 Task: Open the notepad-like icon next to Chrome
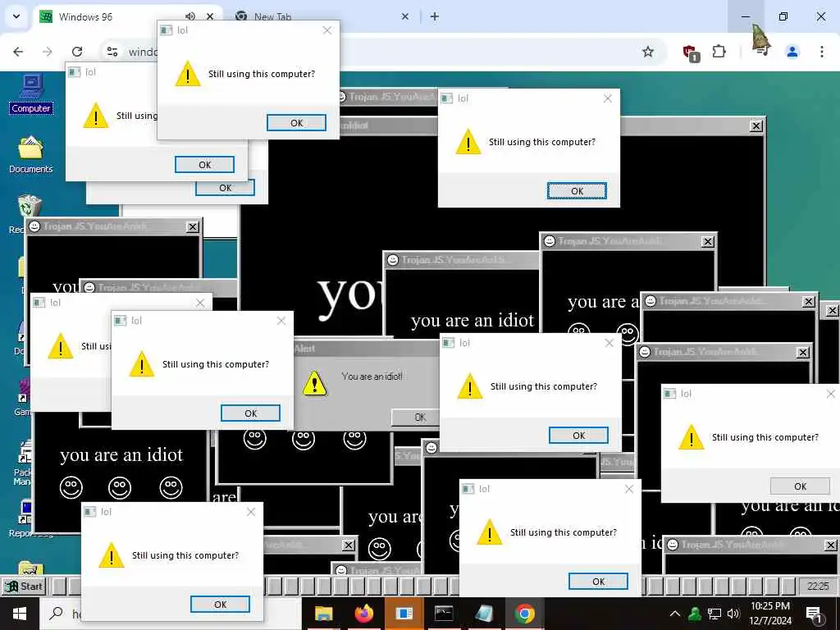pyautogui.click(x=484, y=614)
